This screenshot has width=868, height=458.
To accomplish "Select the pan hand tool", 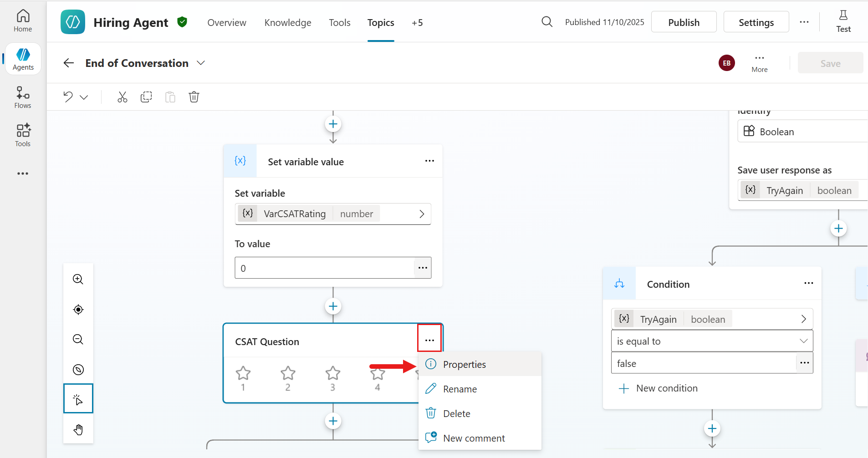I will [78, 429].
